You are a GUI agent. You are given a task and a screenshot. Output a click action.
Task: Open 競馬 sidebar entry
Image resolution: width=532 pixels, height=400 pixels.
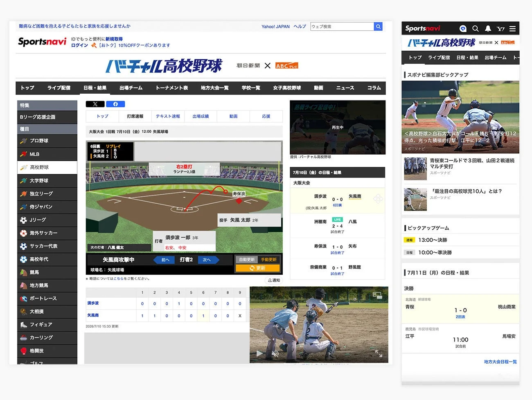pyautogui.click(x=47, y=272)
